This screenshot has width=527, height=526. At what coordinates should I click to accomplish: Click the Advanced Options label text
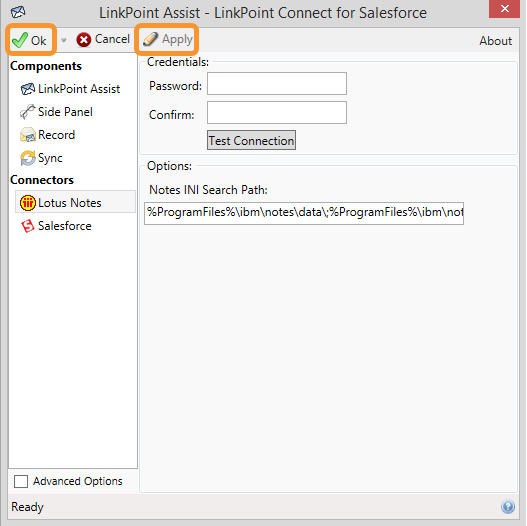pos(78,481)
